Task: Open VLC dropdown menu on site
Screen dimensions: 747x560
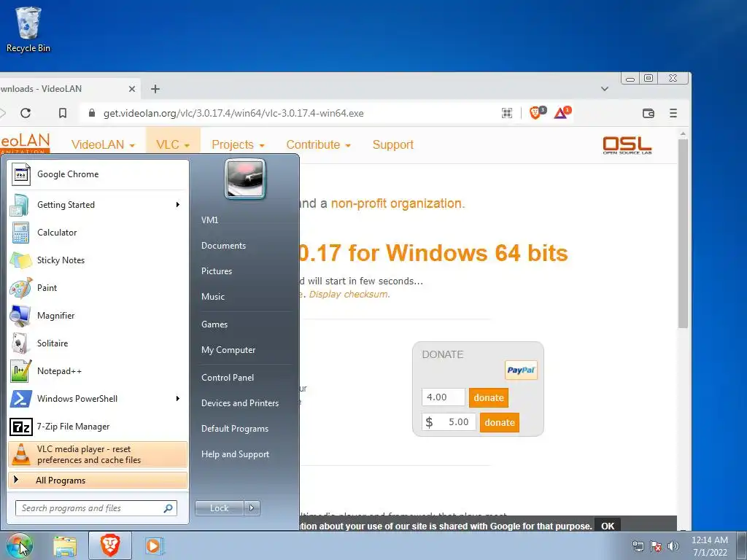Action: point(173,145)
